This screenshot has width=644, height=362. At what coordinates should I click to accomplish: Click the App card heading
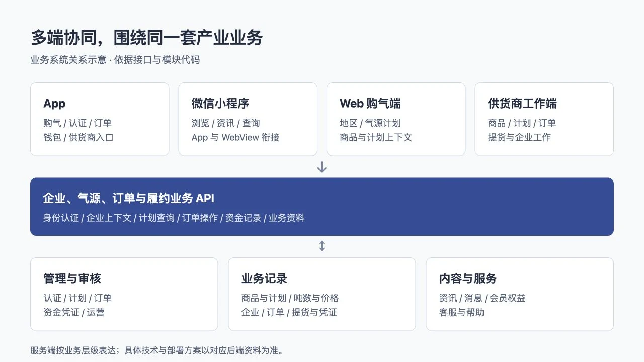click(54, 104)
